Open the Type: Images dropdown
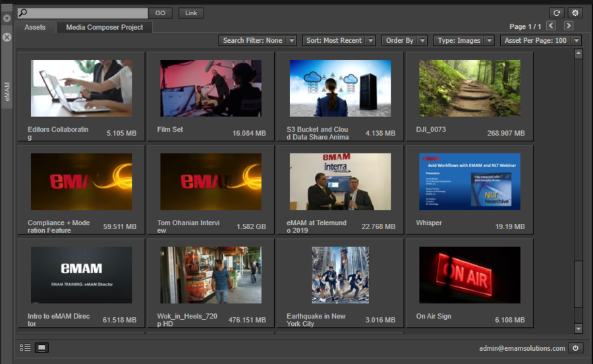The height and width of the screenshot is (364, 593). tap(464, 41)
